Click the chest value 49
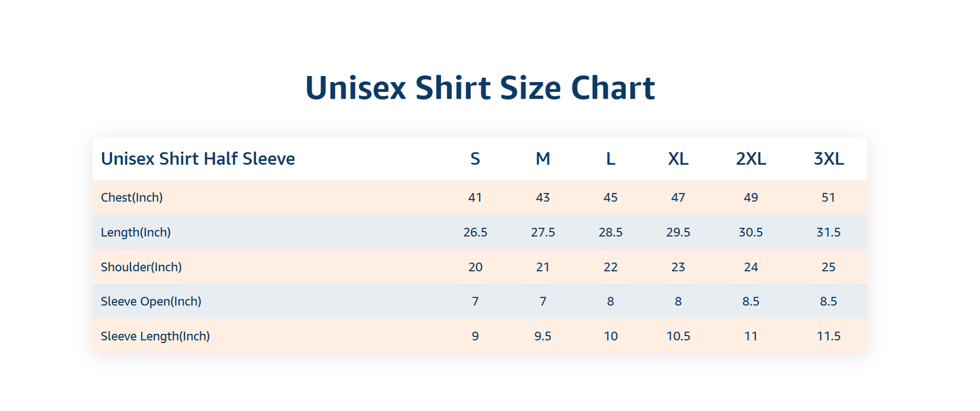The height and width of the screenshot is (411, 980). (751, 197)
